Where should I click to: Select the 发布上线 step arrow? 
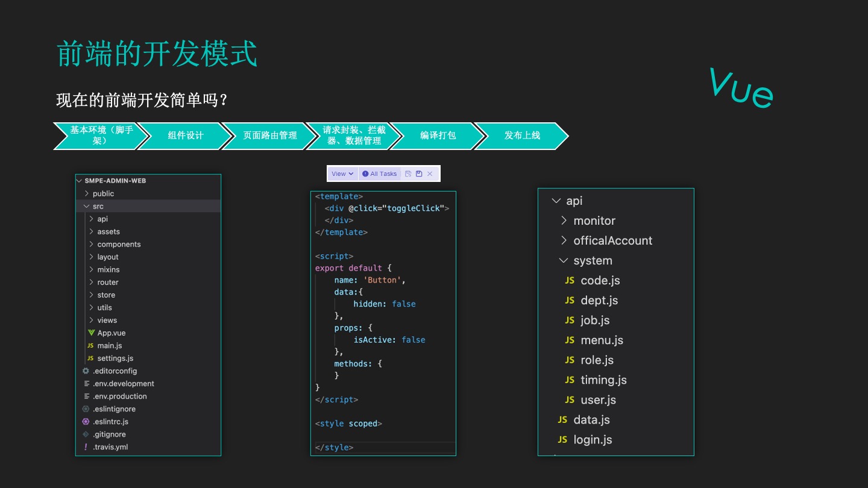click(522, 136)
